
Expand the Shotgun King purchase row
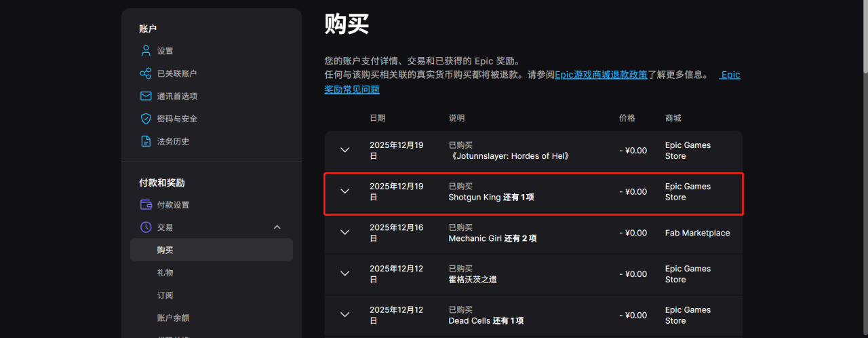tap(344, 191)
